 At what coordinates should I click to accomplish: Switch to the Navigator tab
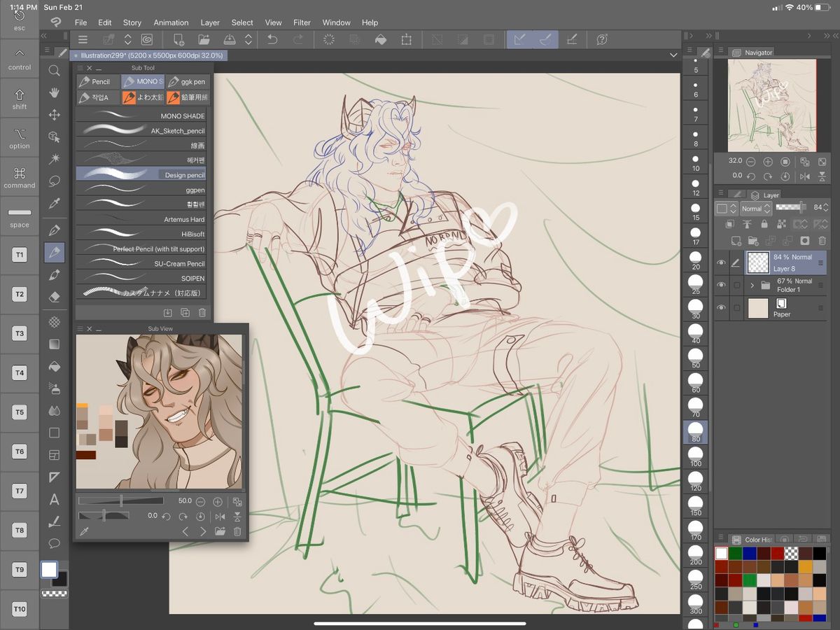[x=753, y=52]
